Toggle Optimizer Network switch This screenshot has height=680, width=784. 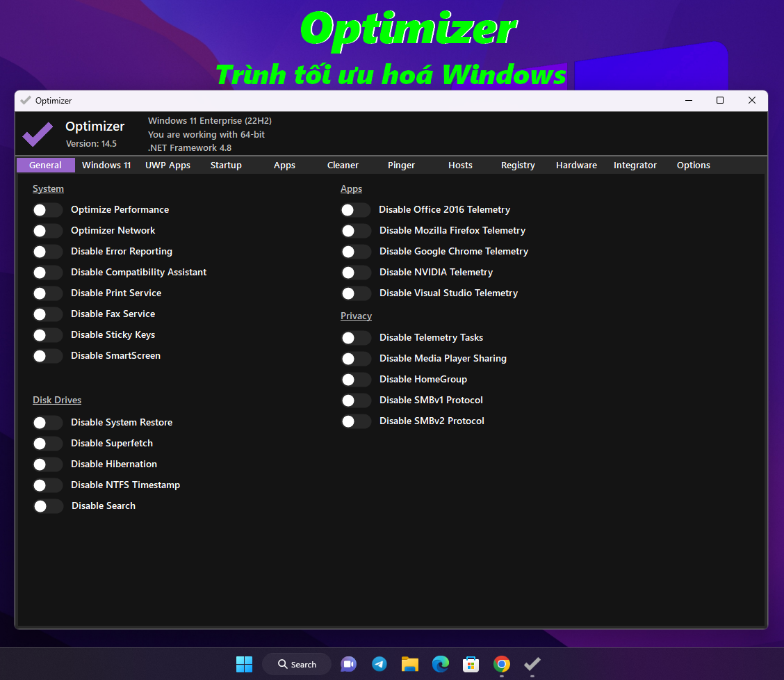point(47,231)
